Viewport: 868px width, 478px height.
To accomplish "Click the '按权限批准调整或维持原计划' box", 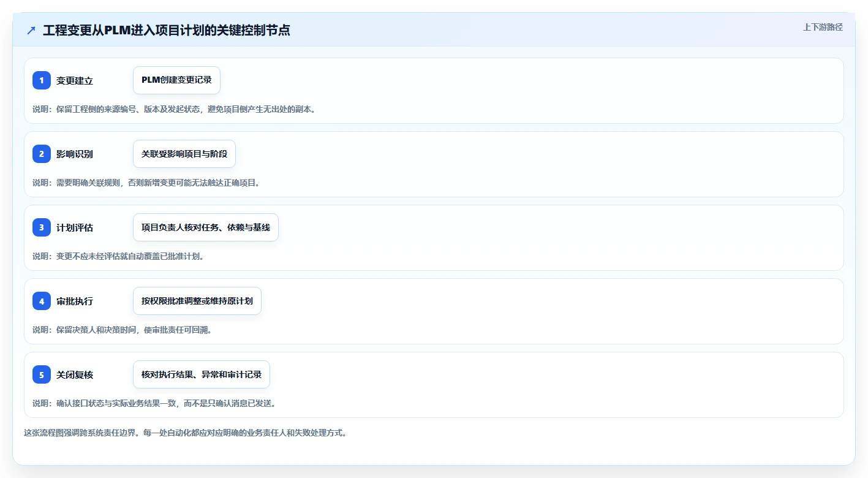I will 197,301.
